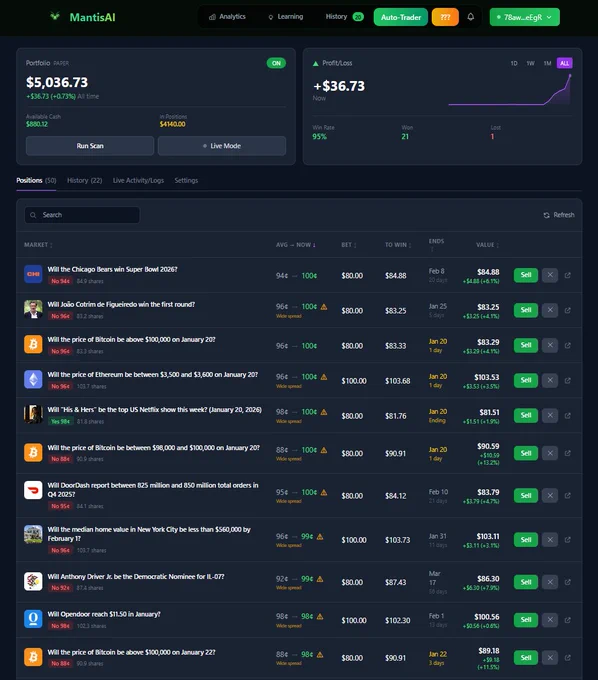The image size is (598, 680).
Task: Click wide spread warning icon on João Cotrim row
Action: click(x=324, y=307)
